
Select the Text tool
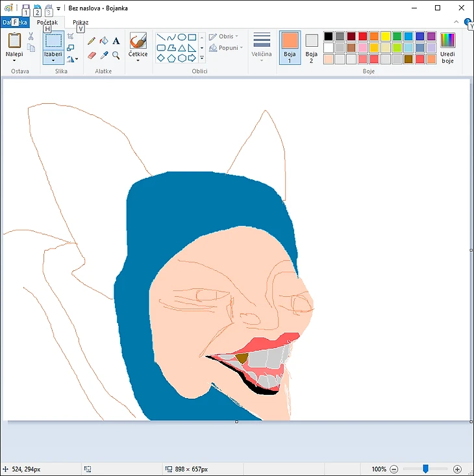click(x=116, y=41)
